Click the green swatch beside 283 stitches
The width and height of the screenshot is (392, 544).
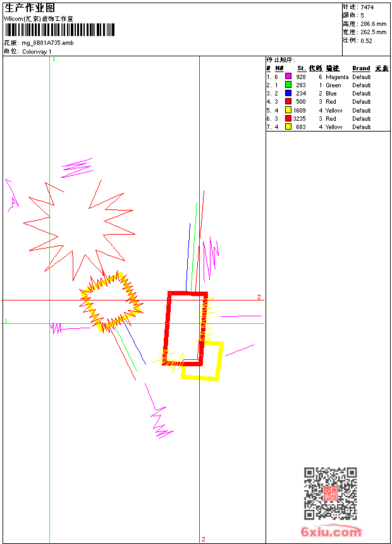288,84
